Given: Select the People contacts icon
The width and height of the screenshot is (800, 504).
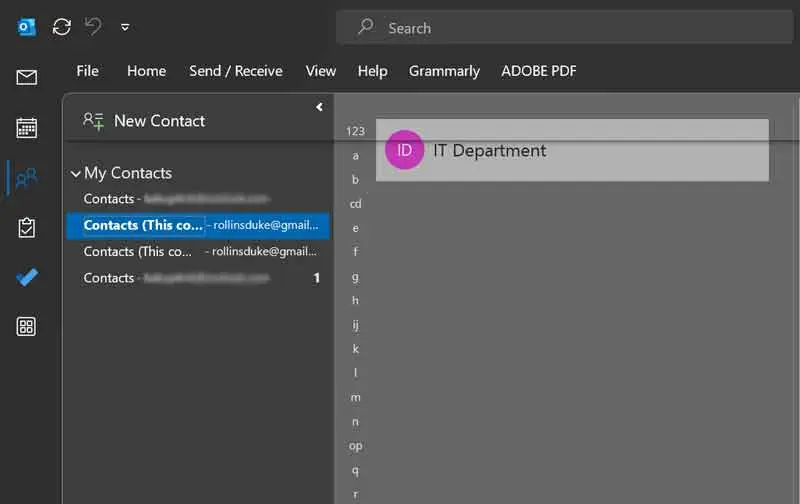Looking at the screenshot, I should click(x=27, y=178).
